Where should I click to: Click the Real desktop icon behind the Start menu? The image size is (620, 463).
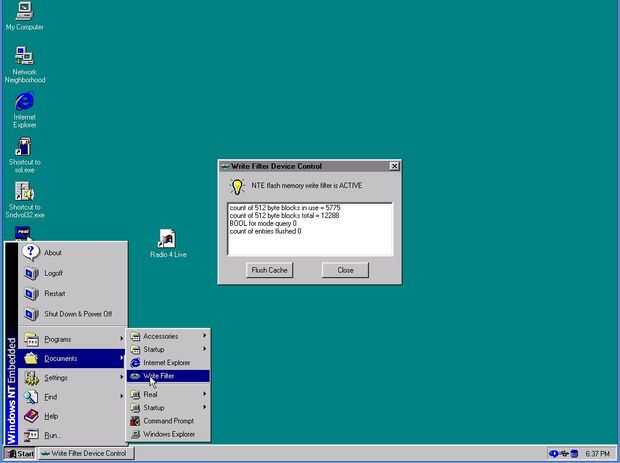coord(23,233)
